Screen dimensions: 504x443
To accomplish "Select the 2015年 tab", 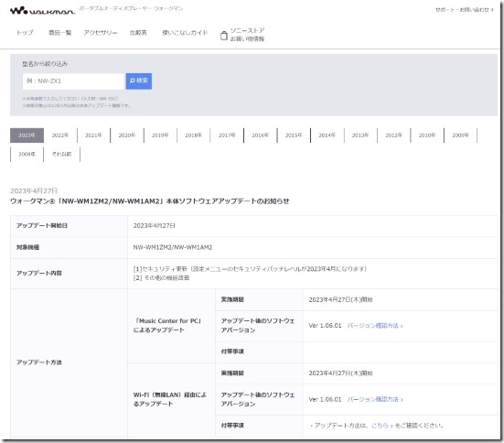I will pos(294,135).
